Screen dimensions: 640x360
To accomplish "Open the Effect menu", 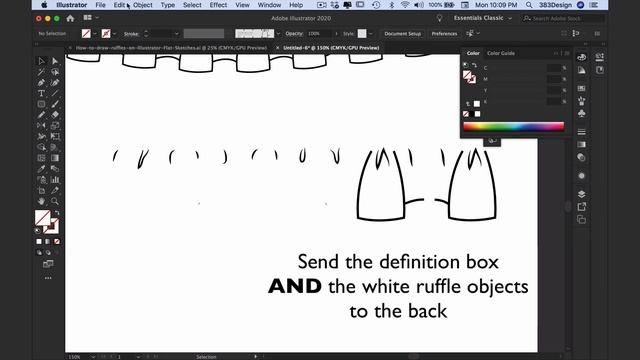I will (x=218, y=5).
